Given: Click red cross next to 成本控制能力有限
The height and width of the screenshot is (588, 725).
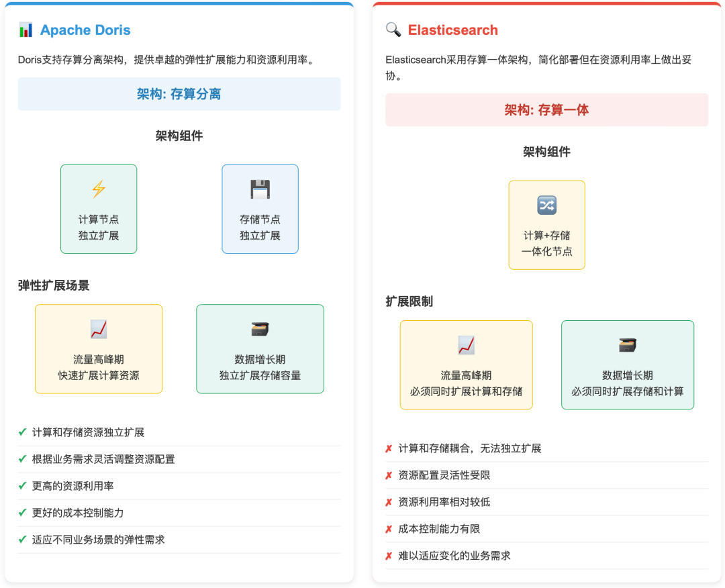Looking at the screenshot, I should (389, 529).
